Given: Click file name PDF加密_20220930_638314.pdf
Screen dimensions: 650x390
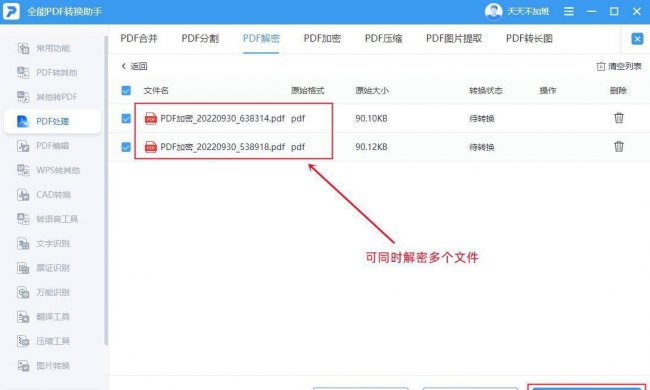Looking at the screenshot, I should click(x=223, y=119).
